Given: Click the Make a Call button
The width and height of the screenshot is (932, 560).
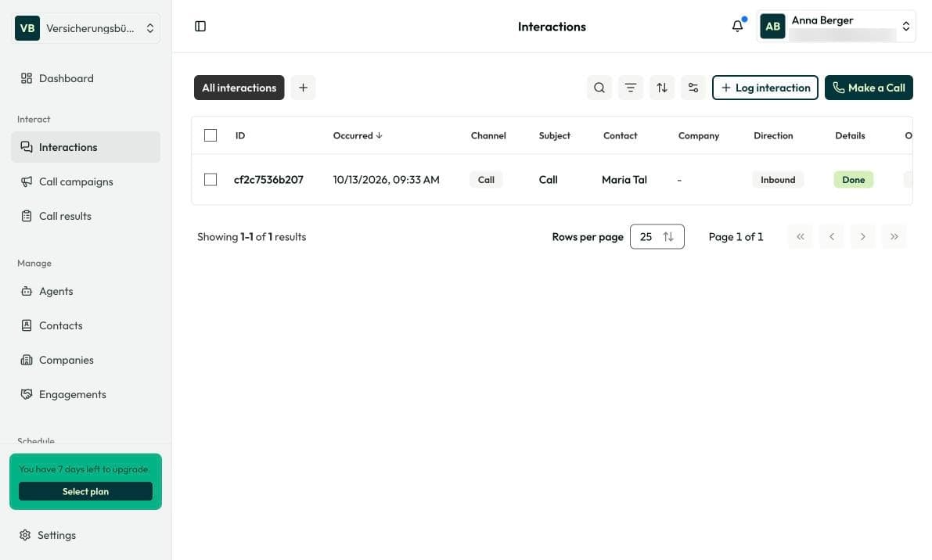Looking at the screenshot, I should pyautogui.click(x=869, y=88).
